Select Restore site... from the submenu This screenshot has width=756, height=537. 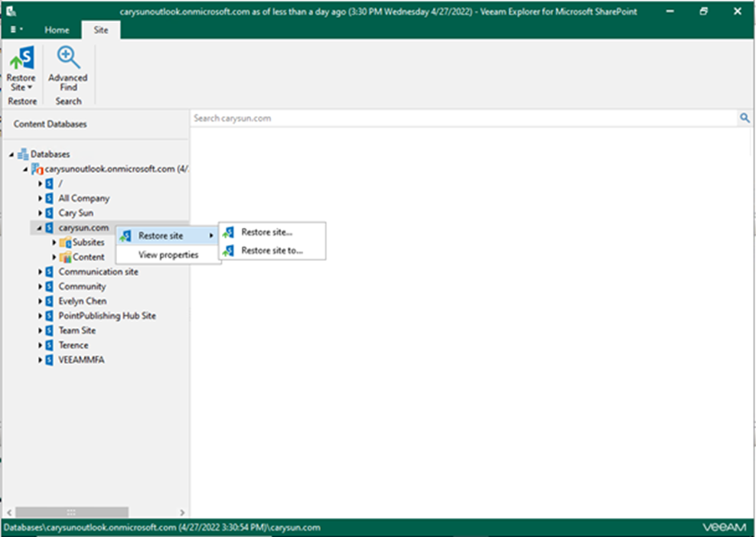pos(272,233)
